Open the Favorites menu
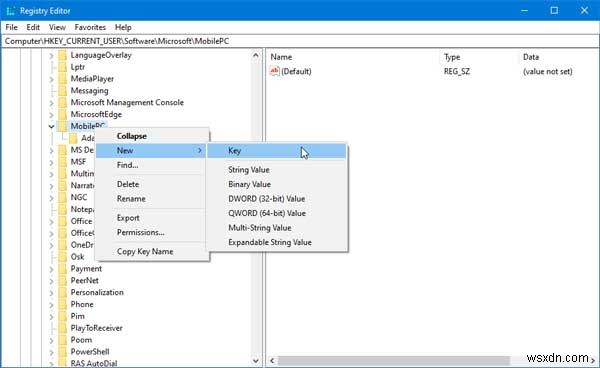The image size is (600, 368). coord(90,27)
